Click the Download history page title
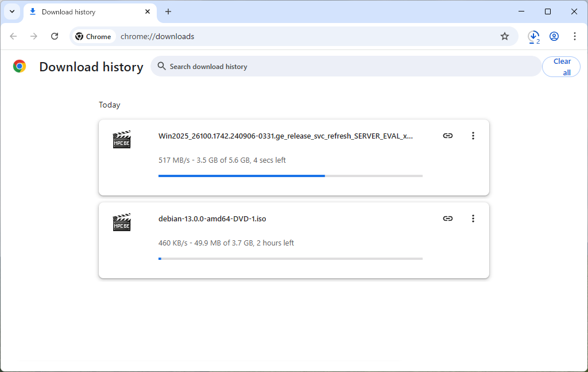 click(x=91, y=67)
